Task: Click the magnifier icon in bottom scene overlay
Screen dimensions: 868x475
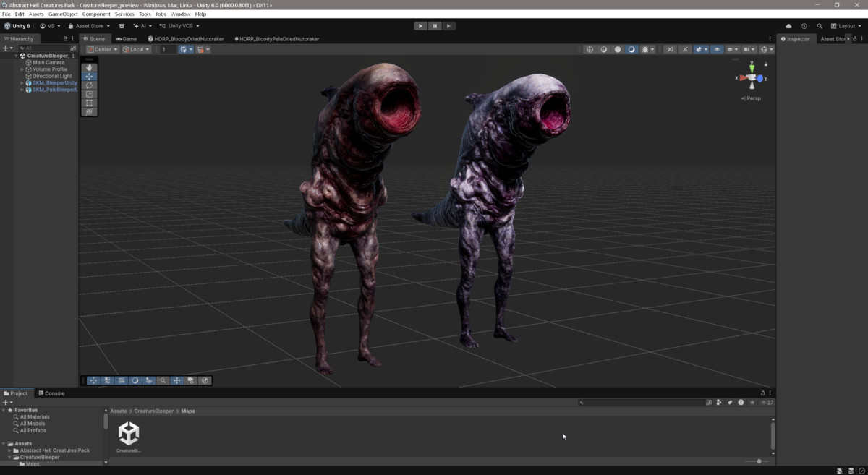Action: 163,380
